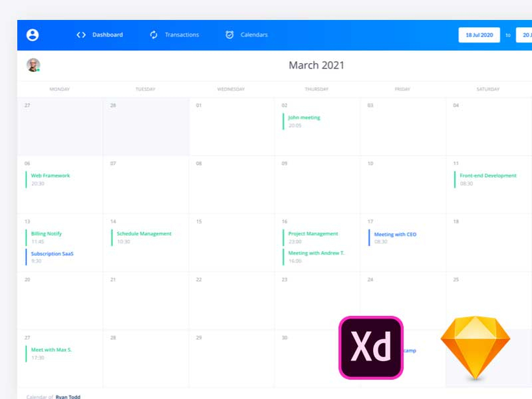Viewport: 532px width, 399px height.
Task: Open the Front-end Development event
Action: [x=485, y=179]
